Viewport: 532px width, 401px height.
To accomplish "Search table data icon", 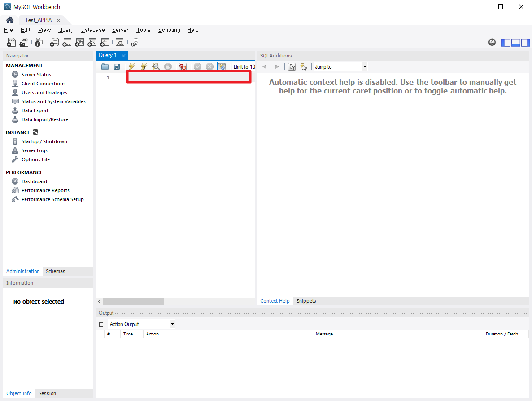I will (x=119, y=42).
